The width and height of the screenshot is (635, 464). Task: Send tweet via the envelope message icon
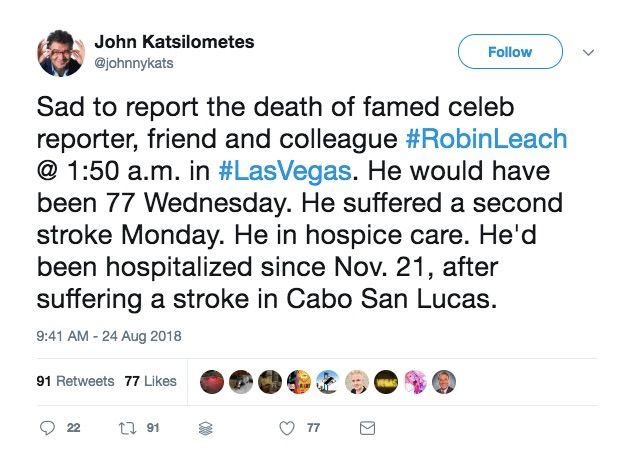coord(367,428)
